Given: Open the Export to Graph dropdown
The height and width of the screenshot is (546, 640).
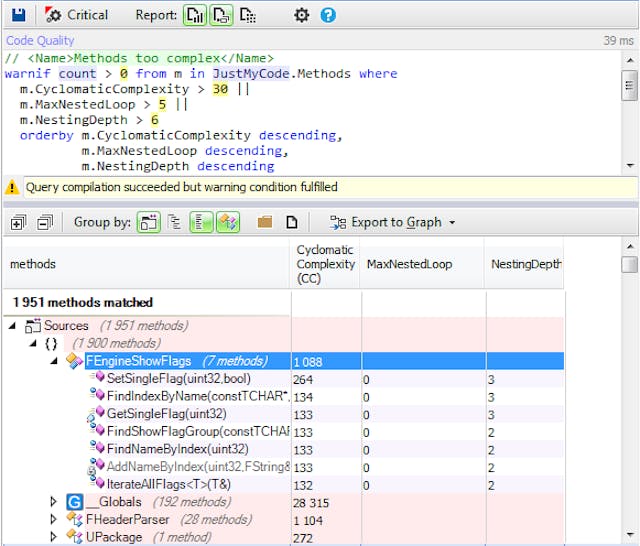Looking at the screenshot, I should 392,222.
